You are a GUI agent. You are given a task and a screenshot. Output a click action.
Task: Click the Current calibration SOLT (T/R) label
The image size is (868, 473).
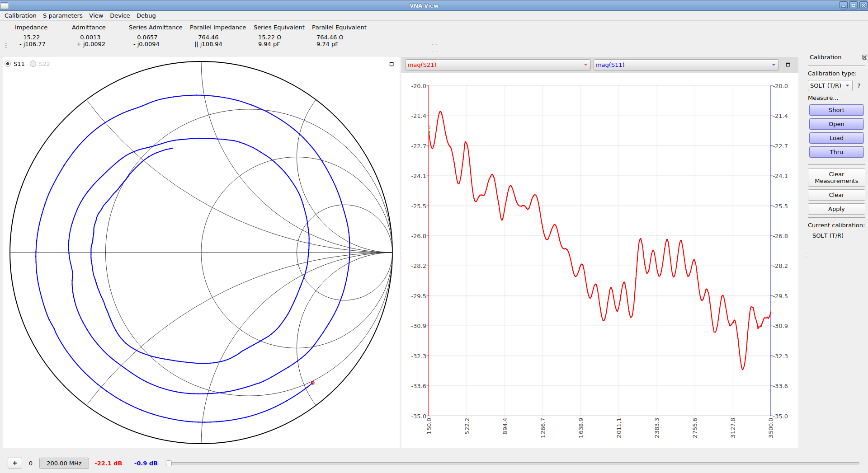pyautogui.click(x=828, y=236)
